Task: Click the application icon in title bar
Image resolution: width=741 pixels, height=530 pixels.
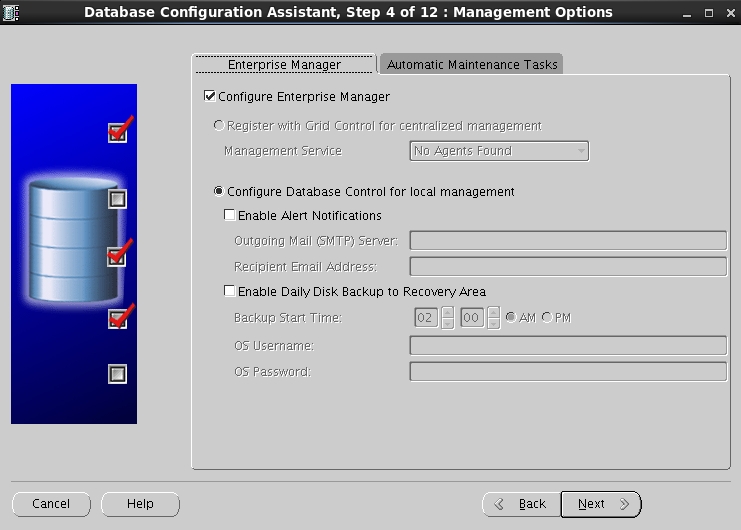Action: (10, 12)
